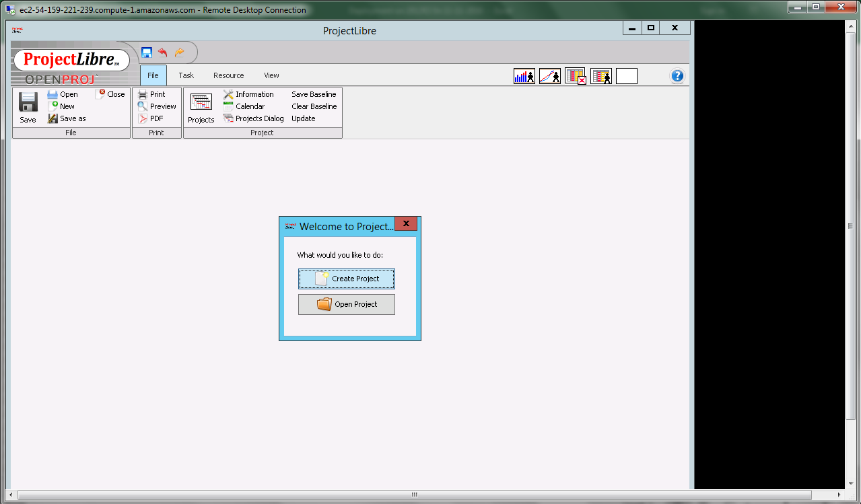Show the line chart view icon
Viewport: 861px width, 504px height.
[x=549, y=76]
